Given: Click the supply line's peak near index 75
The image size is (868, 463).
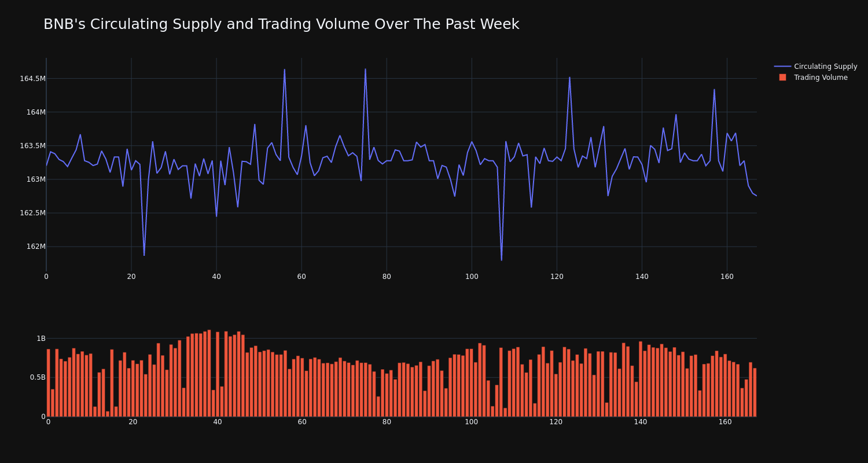Looking at the screenshot, I should pyautogui.click(x=365, y=69).
